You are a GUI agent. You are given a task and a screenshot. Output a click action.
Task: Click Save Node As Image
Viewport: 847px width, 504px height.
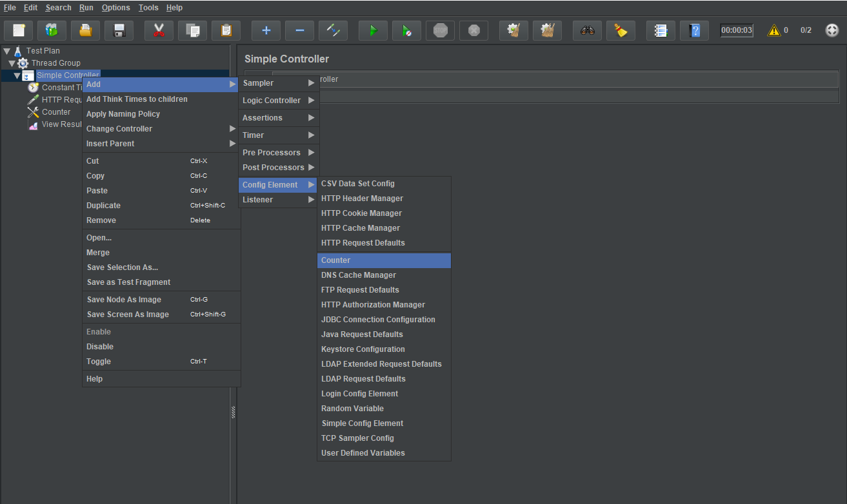tap(161, 300)
